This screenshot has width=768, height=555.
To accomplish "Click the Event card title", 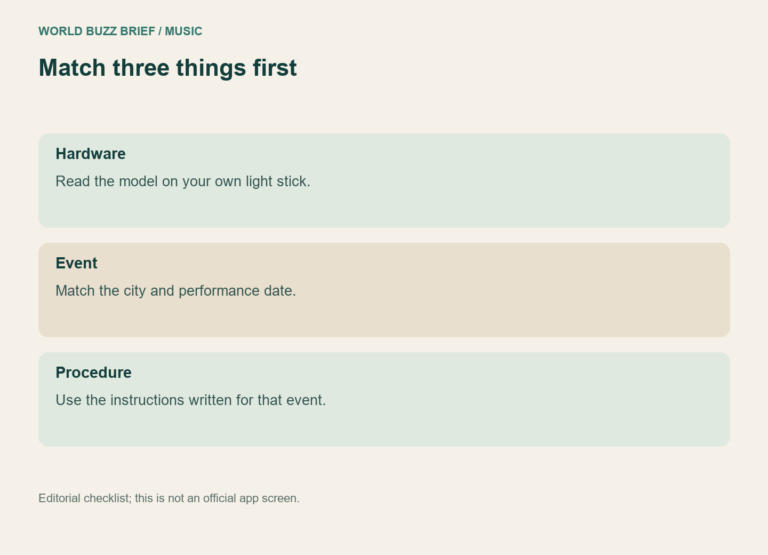I will pyautogui.click(x=76, y=263).
